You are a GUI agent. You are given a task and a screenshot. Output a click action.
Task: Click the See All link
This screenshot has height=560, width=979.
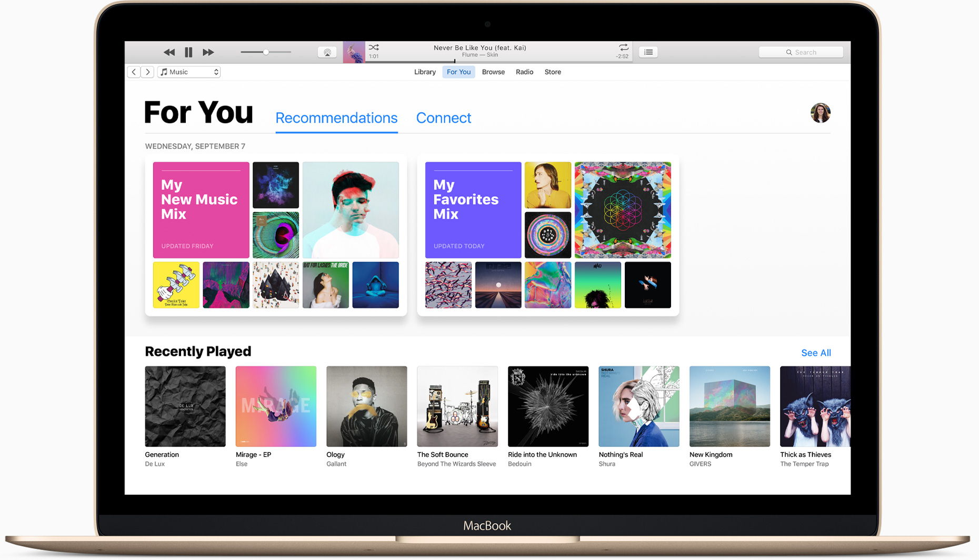[816, 353]
